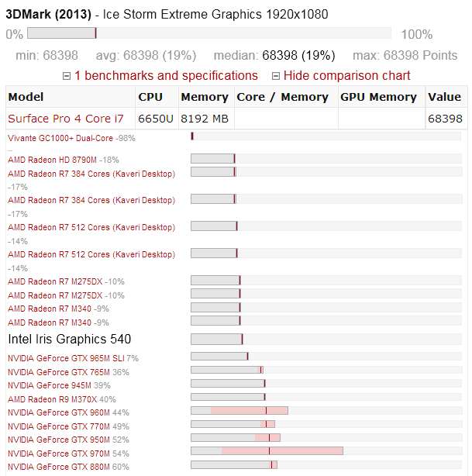Image resolution: width=472 pixels, height=476 pixels.
Task: Open AMD Radeon R9 M370X link
Action: [x=53, y=399]
